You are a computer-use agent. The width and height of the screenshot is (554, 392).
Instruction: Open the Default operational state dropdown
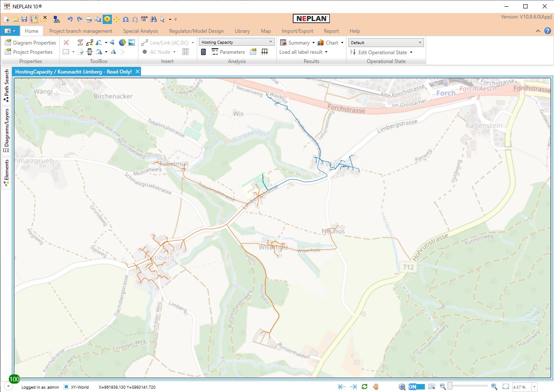[x=419, y=42]
